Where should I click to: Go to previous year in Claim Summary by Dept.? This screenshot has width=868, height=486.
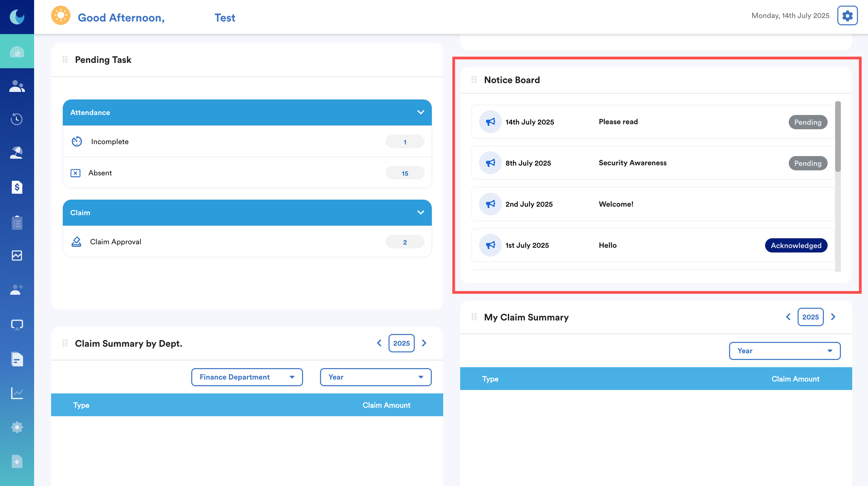pos(379,343)
